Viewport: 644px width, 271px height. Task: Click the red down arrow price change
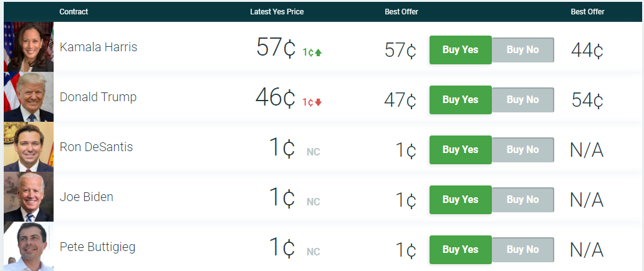point(312,102)
